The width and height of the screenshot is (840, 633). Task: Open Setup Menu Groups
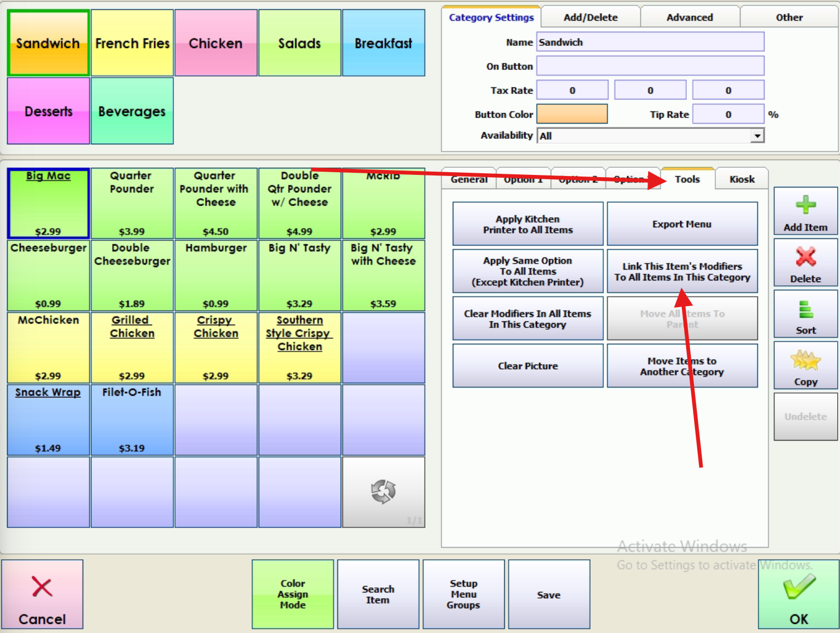pos(463,594)
